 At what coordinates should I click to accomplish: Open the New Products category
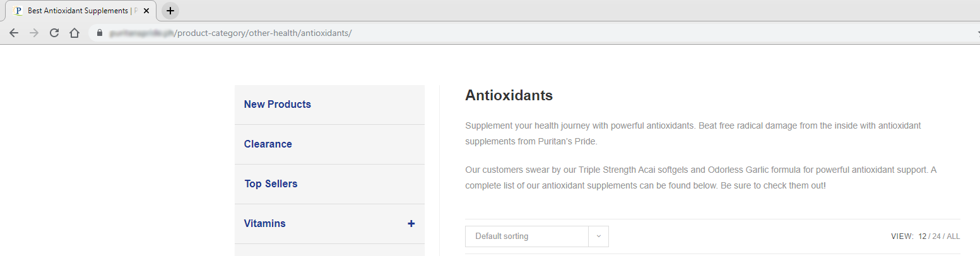click(x=277, y=104)
